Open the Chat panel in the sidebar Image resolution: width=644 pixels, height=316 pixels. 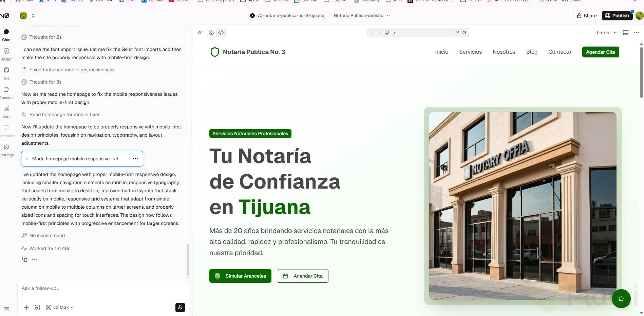(x=6, y=35)
